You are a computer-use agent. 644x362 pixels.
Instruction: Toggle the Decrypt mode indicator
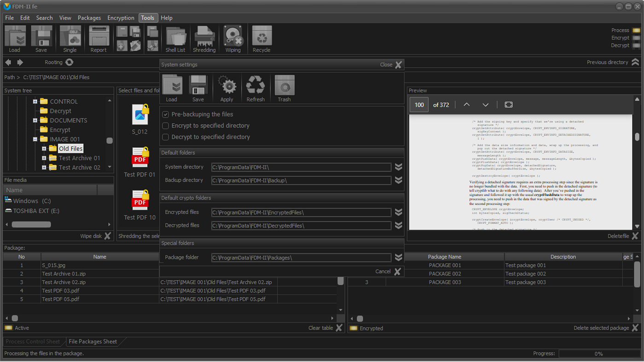[x=636, y=46]
